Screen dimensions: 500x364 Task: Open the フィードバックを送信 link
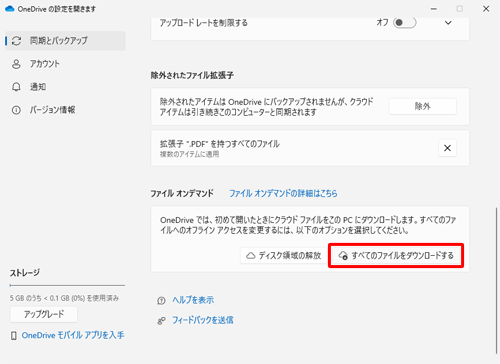click(203, 320)
